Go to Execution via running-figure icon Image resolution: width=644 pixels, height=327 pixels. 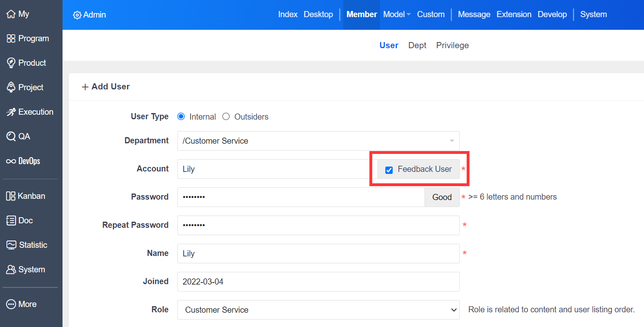click(11, 112)
